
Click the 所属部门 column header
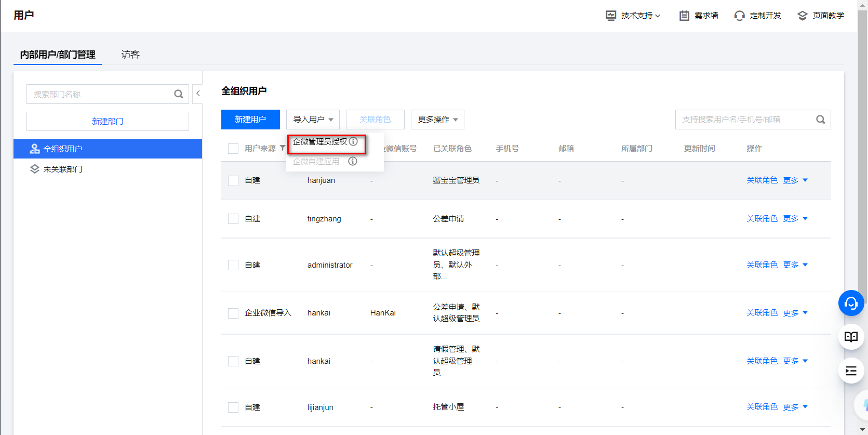[637, 149]
